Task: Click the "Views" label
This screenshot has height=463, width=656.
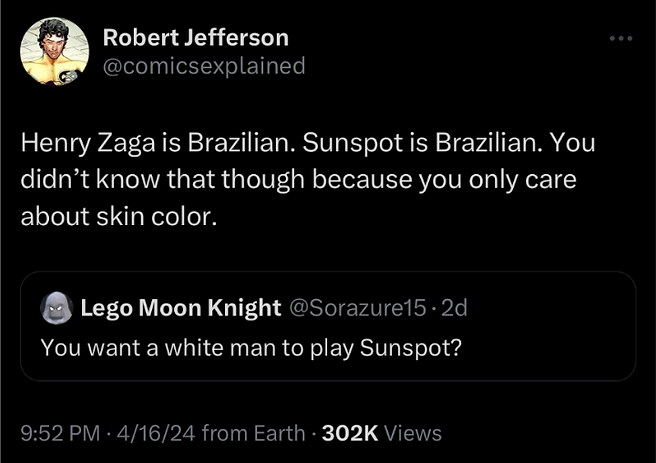Action: tap(413, 433)
